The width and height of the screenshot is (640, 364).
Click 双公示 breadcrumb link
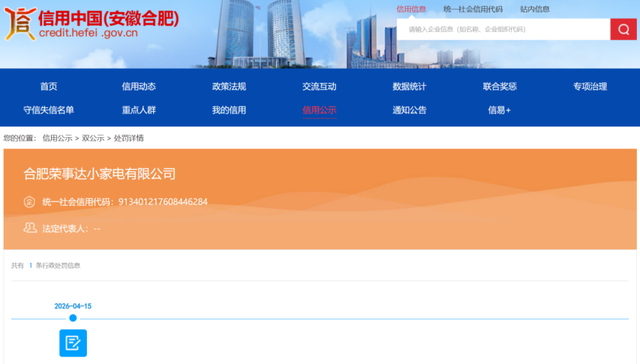point(93,138)
